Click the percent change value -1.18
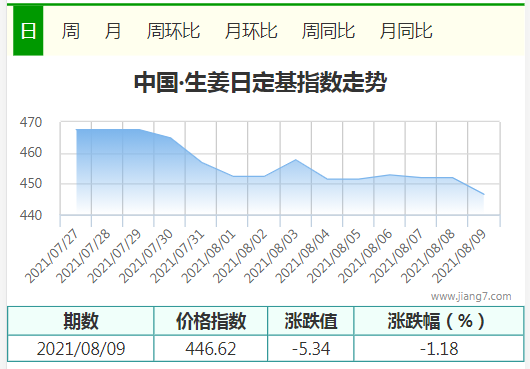 pos(439,348)
